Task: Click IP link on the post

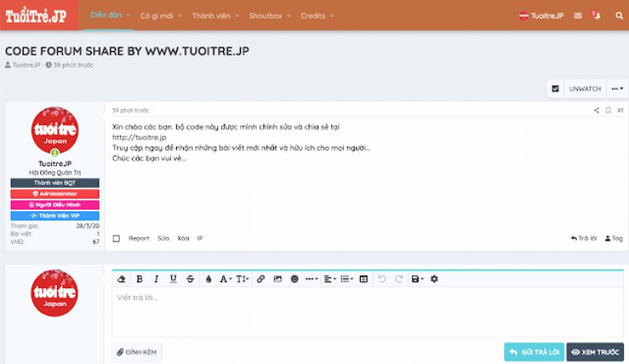Action: tap(200, 238)
